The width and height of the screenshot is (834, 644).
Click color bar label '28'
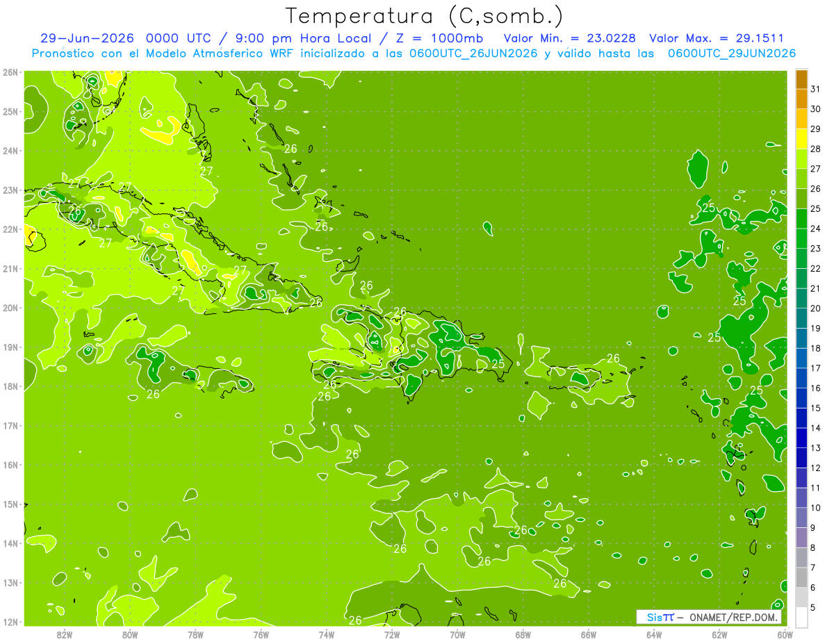coord(816,149)
